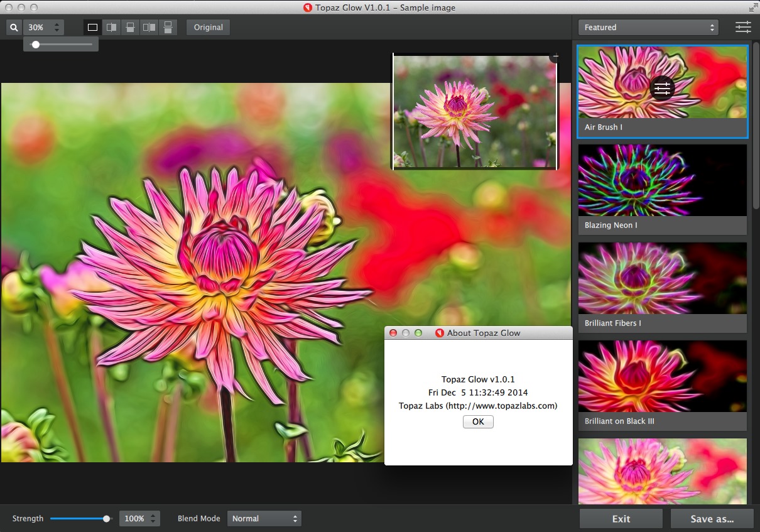Open the Featured presets dropdown
The image size is (760, 532).
[648, 27]
